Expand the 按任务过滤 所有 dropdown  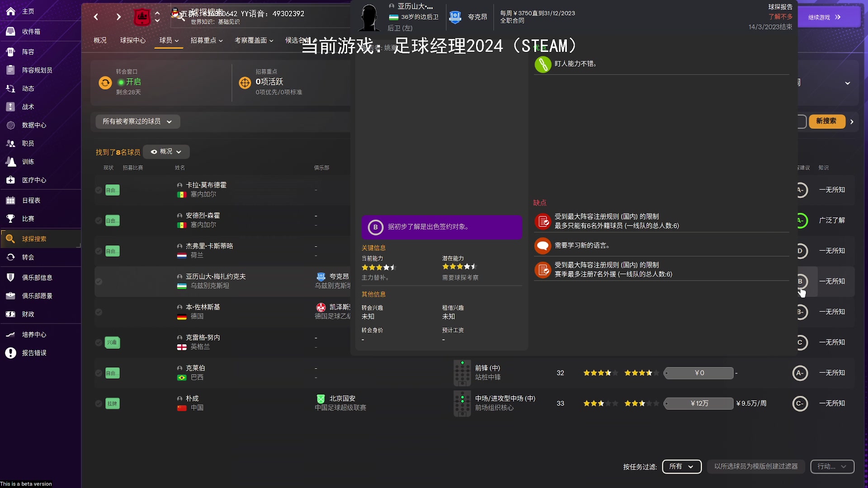tap(682, 467)
